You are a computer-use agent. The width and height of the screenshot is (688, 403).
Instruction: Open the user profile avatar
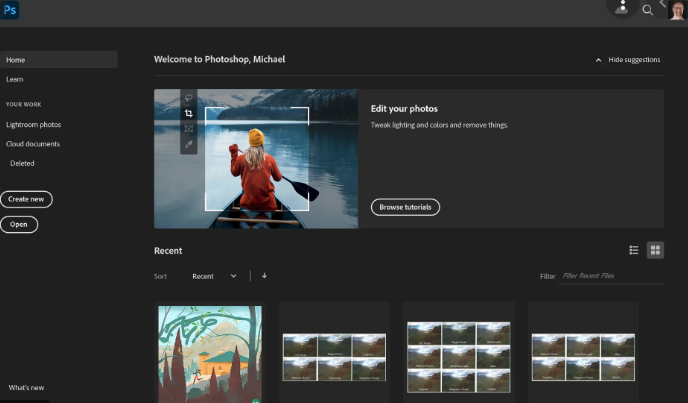click(677, 10)
